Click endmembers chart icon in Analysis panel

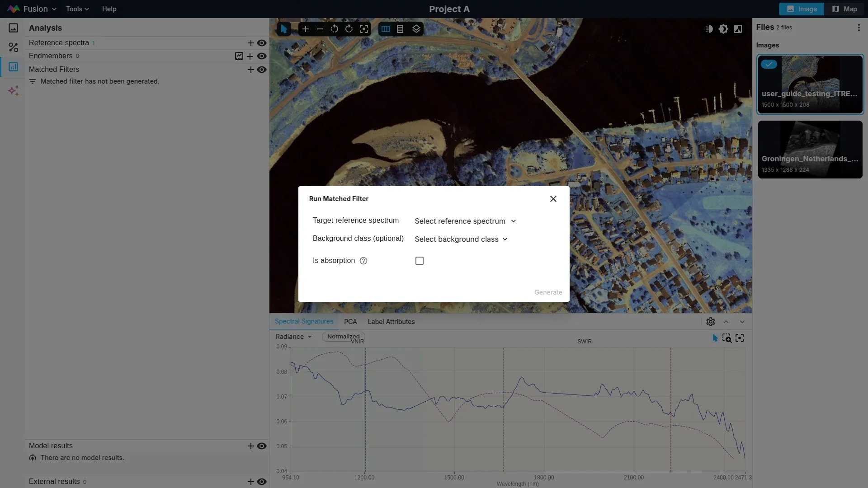[x=239, y=56]
